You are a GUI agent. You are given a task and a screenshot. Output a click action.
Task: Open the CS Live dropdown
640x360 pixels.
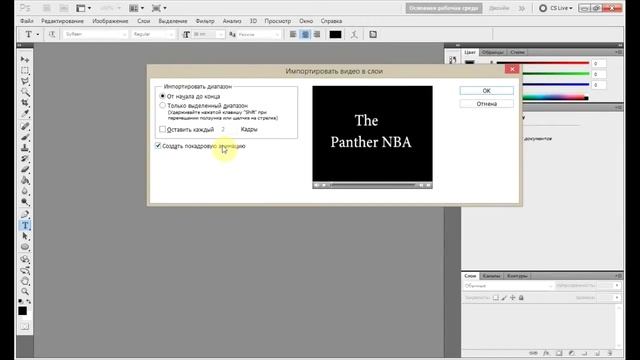point(556,8)
